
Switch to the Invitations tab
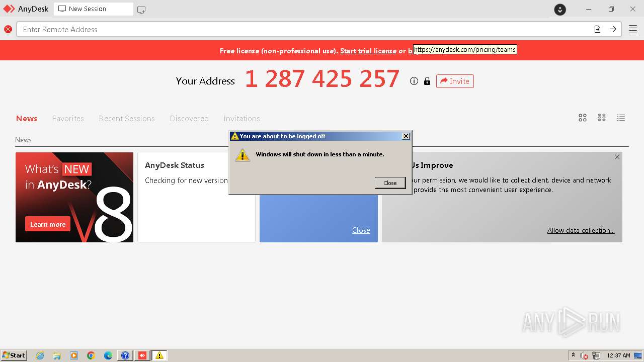point(242,119)
